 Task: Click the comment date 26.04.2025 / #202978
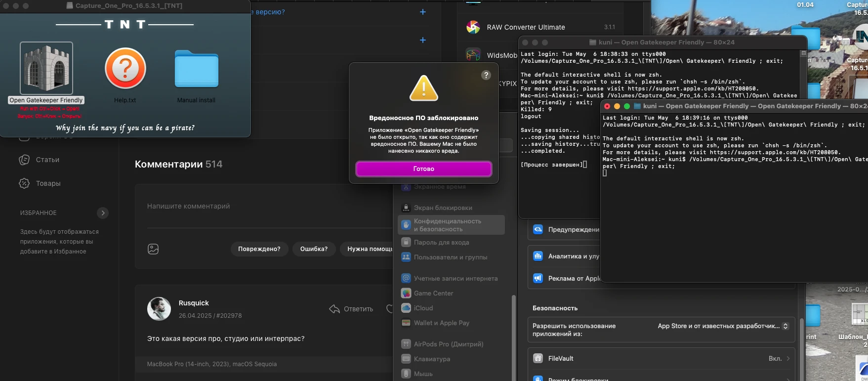click(x=210, y=316)
